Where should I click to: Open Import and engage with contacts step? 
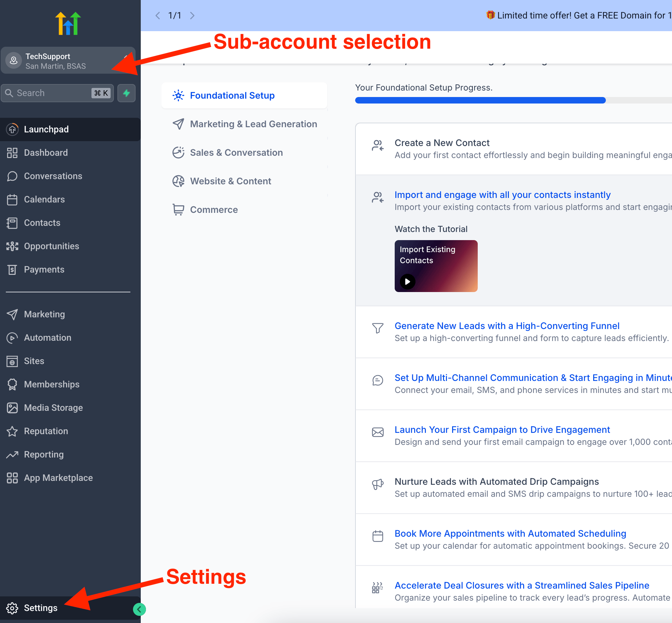[502, 195]
